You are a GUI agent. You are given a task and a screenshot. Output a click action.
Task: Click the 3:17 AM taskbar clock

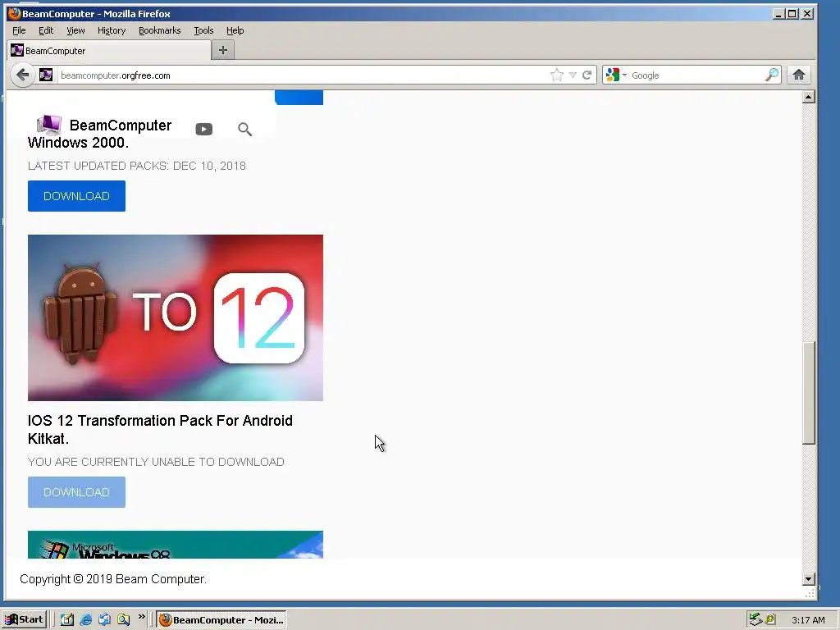(808, 620)
